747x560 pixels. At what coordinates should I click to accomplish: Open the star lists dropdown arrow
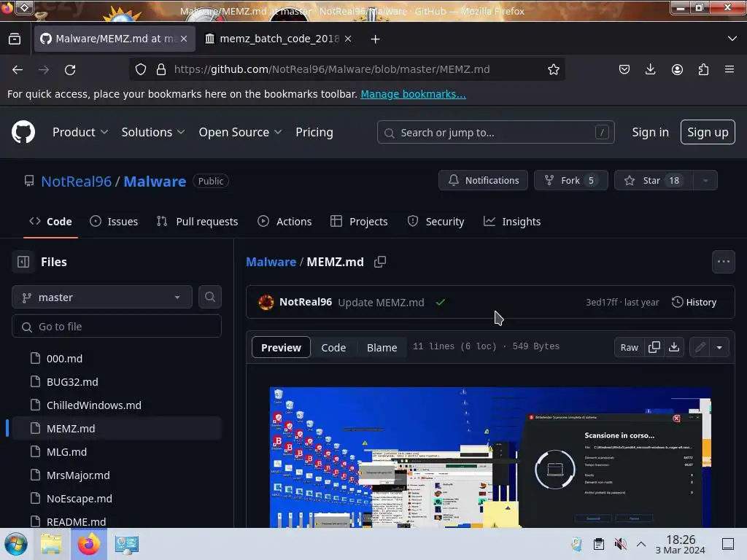(705, 181)
